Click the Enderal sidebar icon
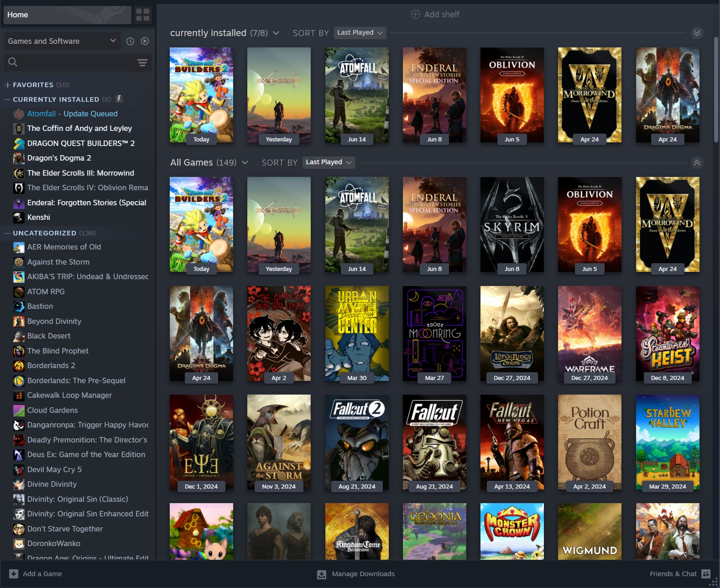Image resolution: width=720 pixels, height=588 pixels. tap(19, 203)
